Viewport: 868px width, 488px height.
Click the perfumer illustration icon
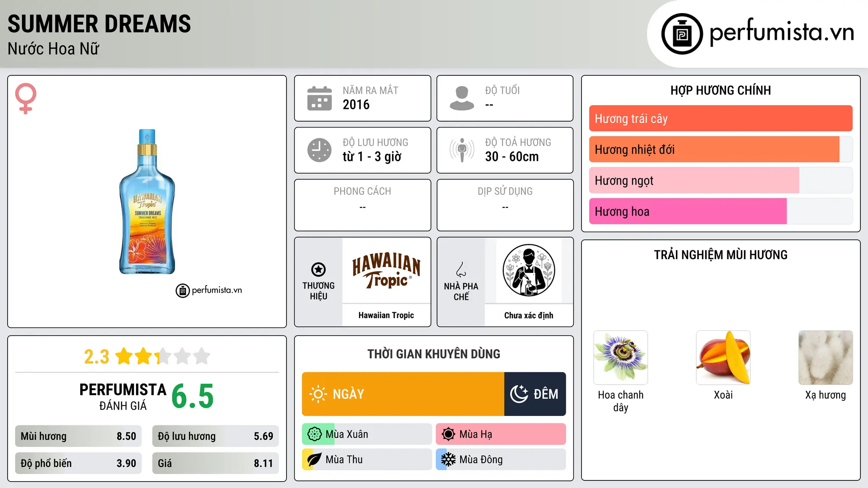click(529, 270)
